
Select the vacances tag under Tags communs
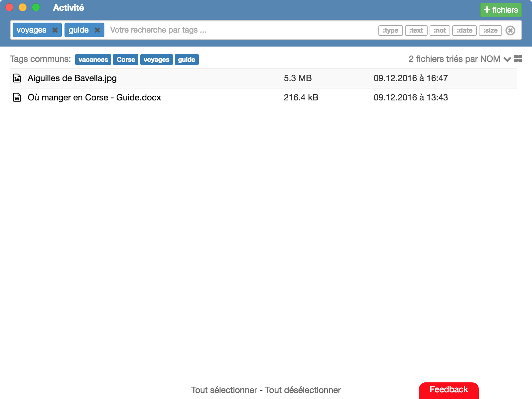click(x=93, y=59)
